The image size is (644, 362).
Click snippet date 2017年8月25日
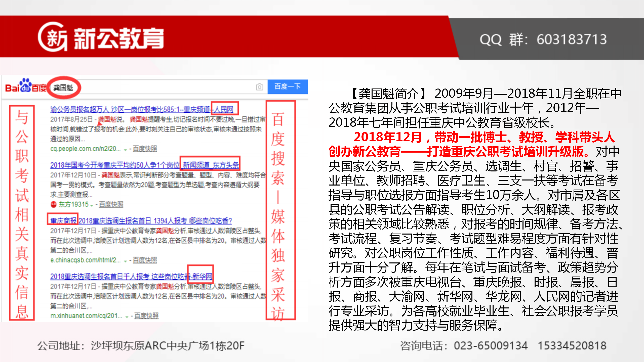[71, 119]
